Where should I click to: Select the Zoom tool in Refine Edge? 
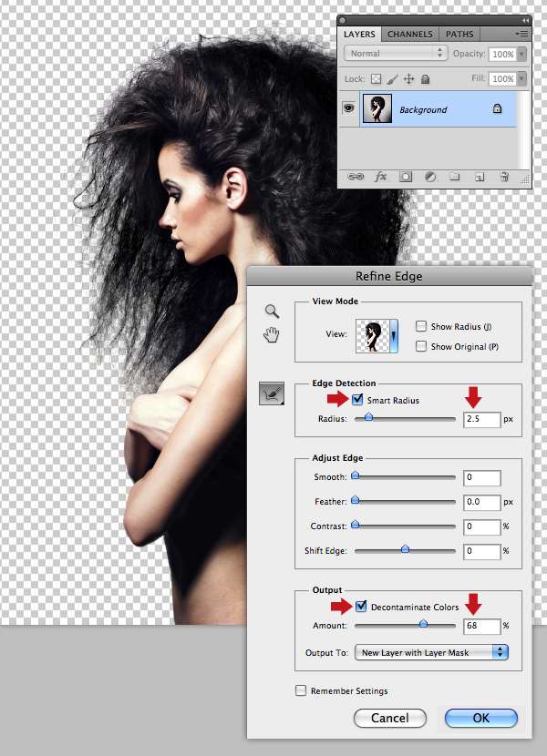271,311
